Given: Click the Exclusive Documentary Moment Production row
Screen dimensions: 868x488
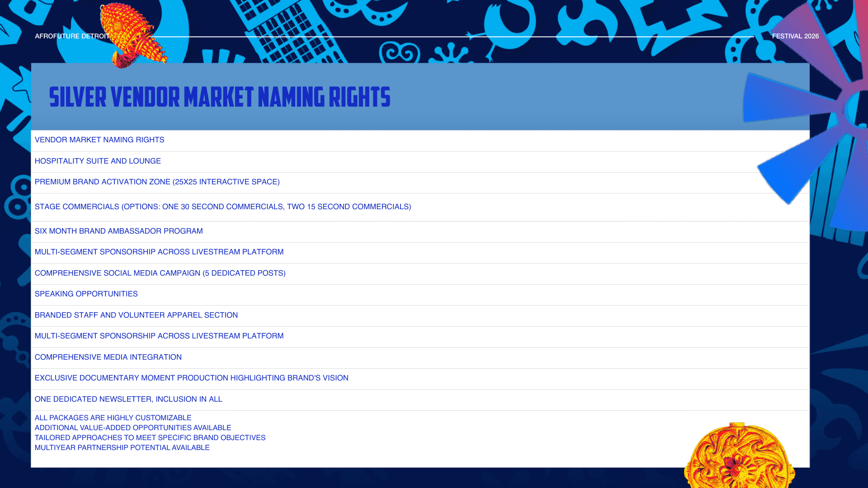Looking at the screenshot, I should pyautogui.click(x=191, y=378).
